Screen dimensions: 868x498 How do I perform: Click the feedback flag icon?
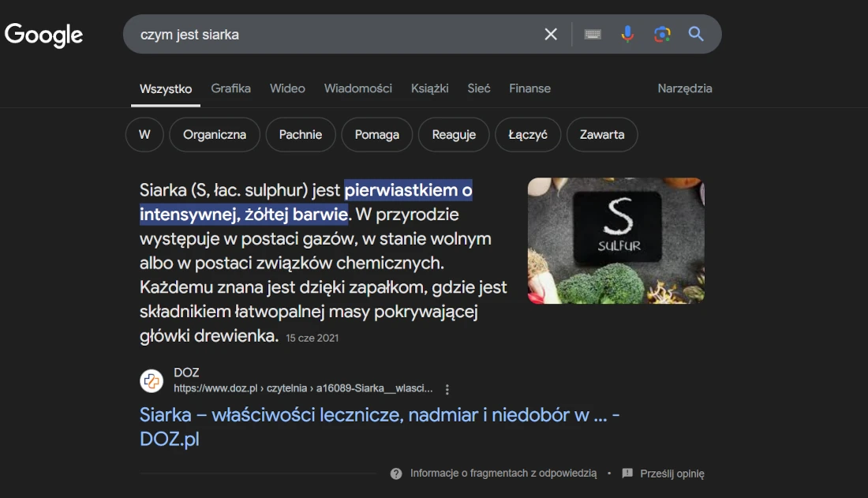[627, 473]
